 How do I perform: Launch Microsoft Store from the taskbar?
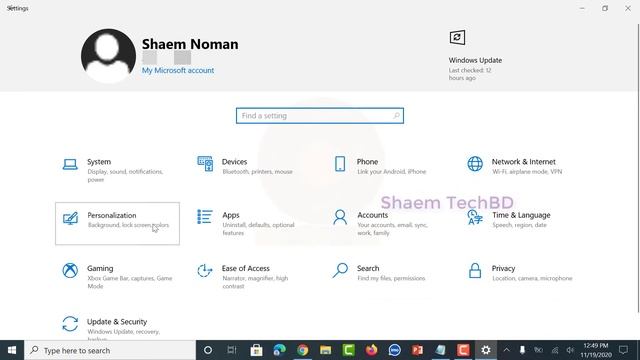256,350
